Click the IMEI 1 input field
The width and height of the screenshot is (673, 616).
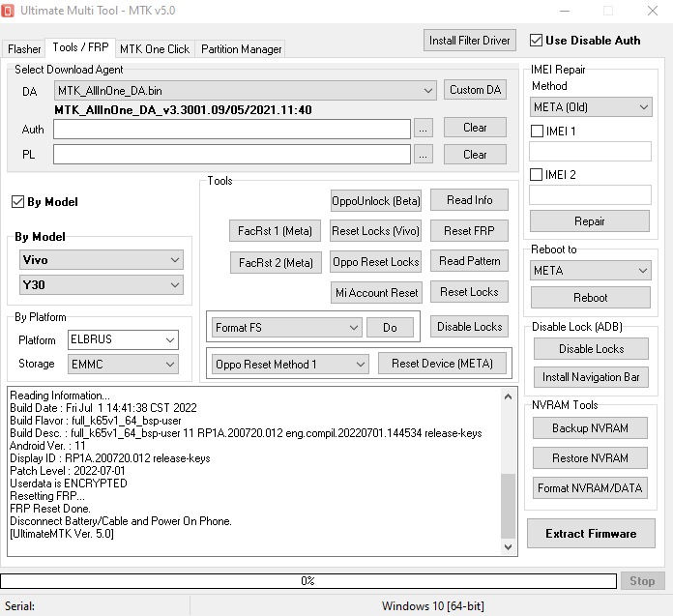(x=590, y=152)
